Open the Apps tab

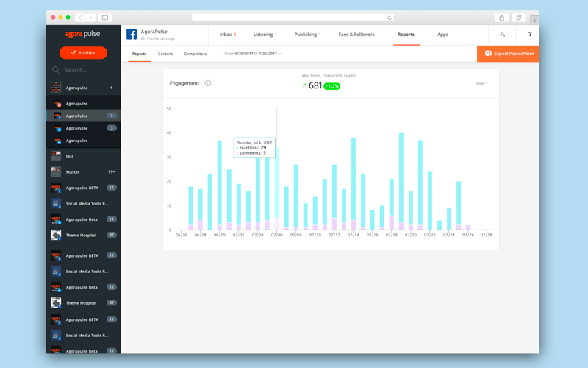tap(442, 35)
